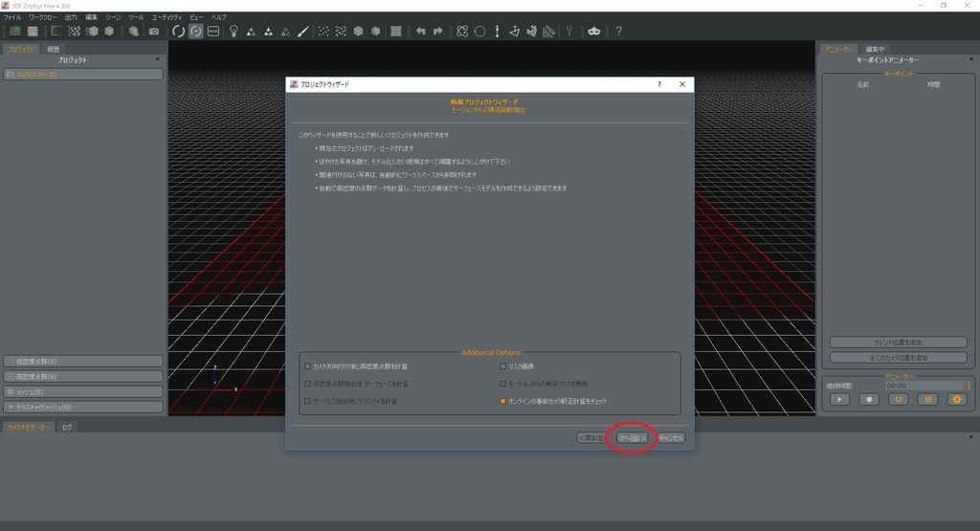Toggle the light bulb lighting icon

click(x=234, y=32)
